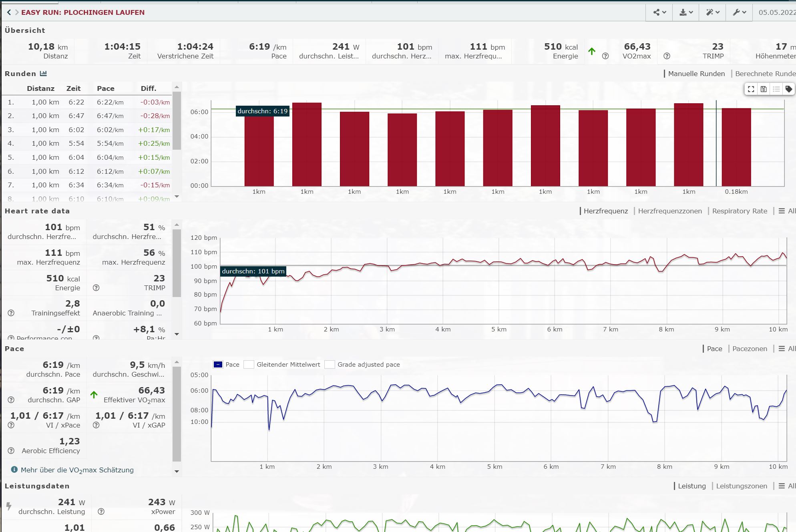Viewport: 796px width, 532px height.
Task: Click help icon next to xPower
Action: [x=101, y=512]
